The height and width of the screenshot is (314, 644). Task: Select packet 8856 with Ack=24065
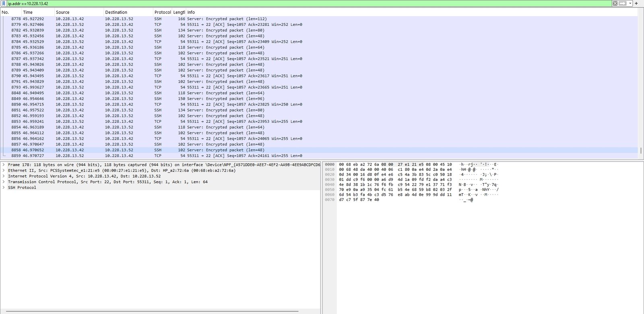[319, 138]
